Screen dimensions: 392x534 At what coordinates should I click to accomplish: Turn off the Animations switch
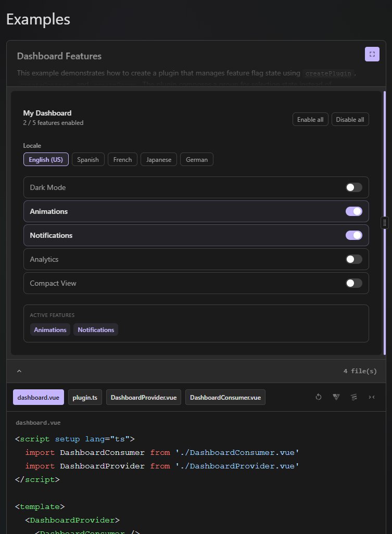click(x=354, y=211)
